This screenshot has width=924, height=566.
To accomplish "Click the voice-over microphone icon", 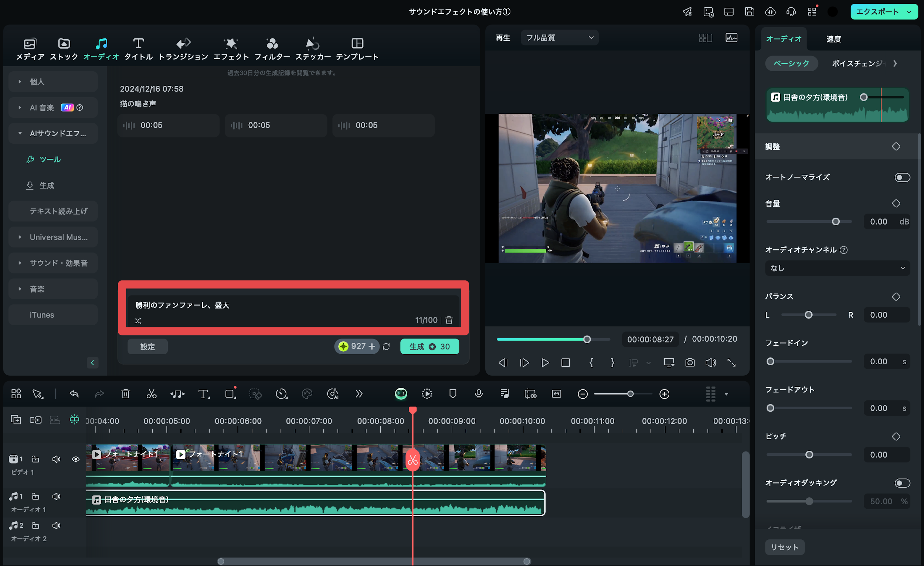I will [479, 393].
